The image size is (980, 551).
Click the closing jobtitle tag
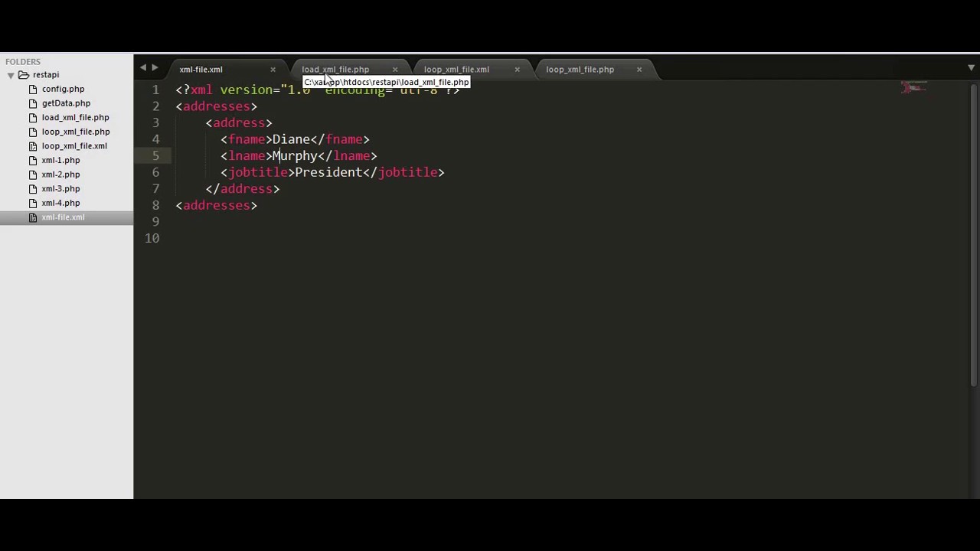pyautogui.click(x=403, y=172)
